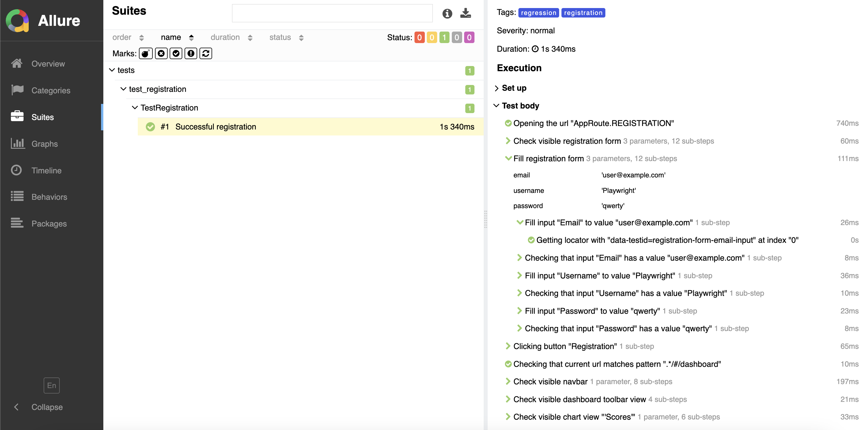Download the suites CSV file
The height and width of the screenshot is (430, 868).
pos(466,13)
